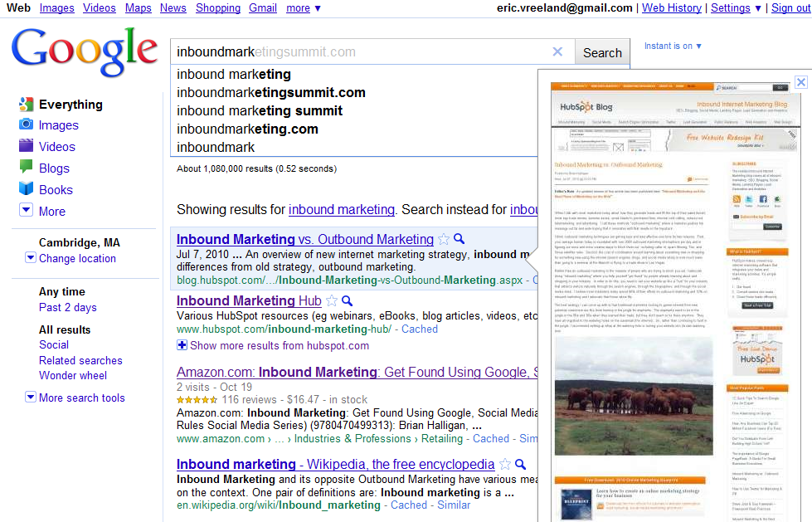Viewport: 812px width, 522px height.
Task: Select 'inbound marketing summit' autocomplete suggestion
Action: pyautogui.click(x=260, y=110)
